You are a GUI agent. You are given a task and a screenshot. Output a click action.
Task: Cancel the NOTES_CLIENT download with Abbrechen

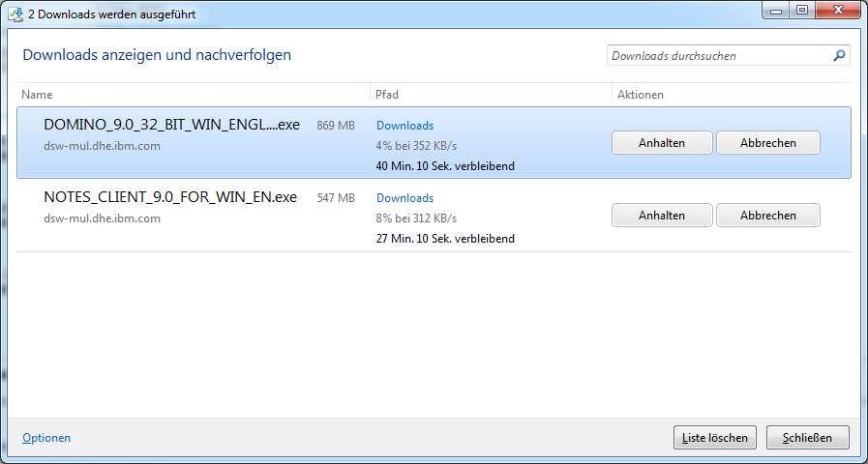point(767,216)
